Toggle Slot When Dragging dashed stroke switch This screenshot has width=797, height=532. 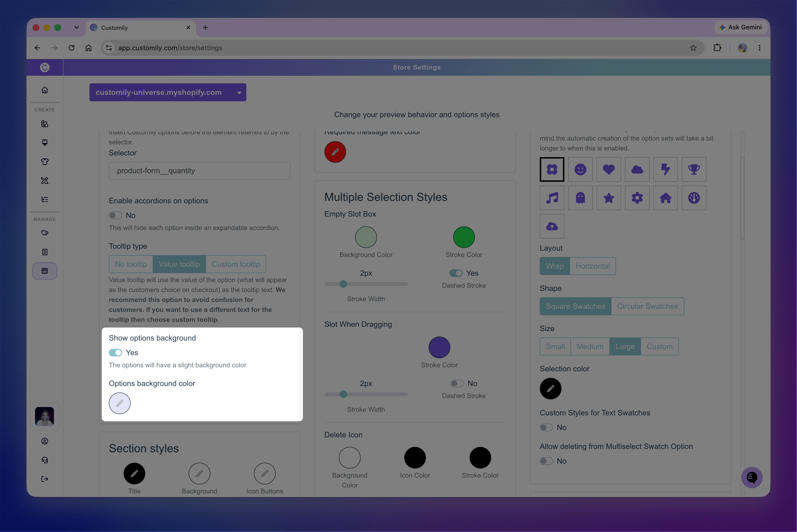[x=457, y=383]
